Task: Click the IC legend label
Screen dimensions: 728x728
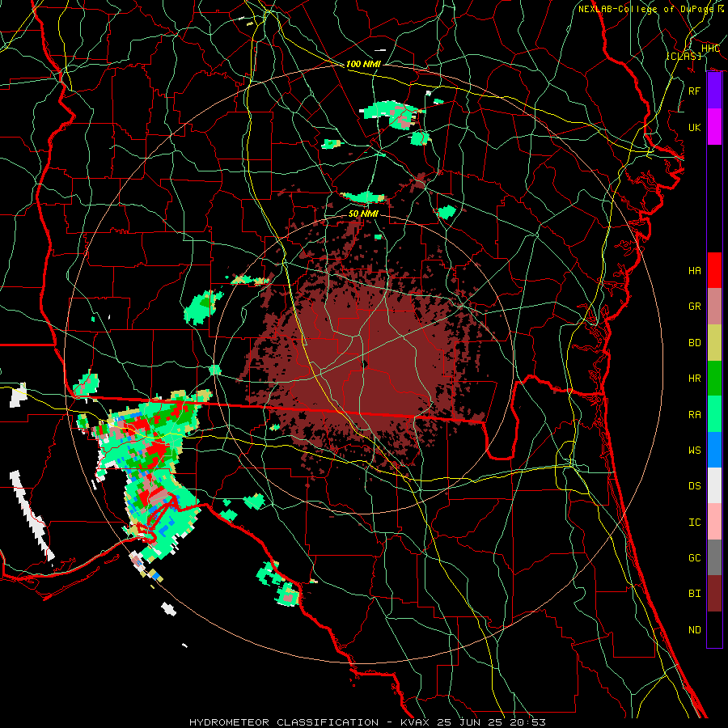Action: point(695,523)
